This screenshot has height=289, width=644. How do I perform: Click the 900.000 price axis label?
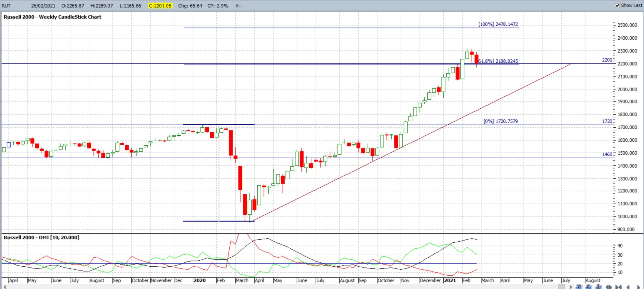point(626,229)
